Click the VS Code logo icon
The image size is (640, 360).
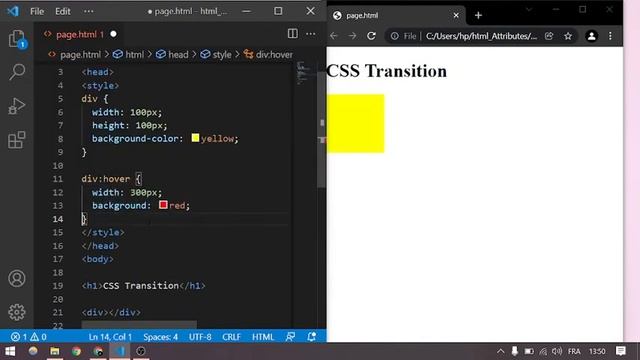13,11
